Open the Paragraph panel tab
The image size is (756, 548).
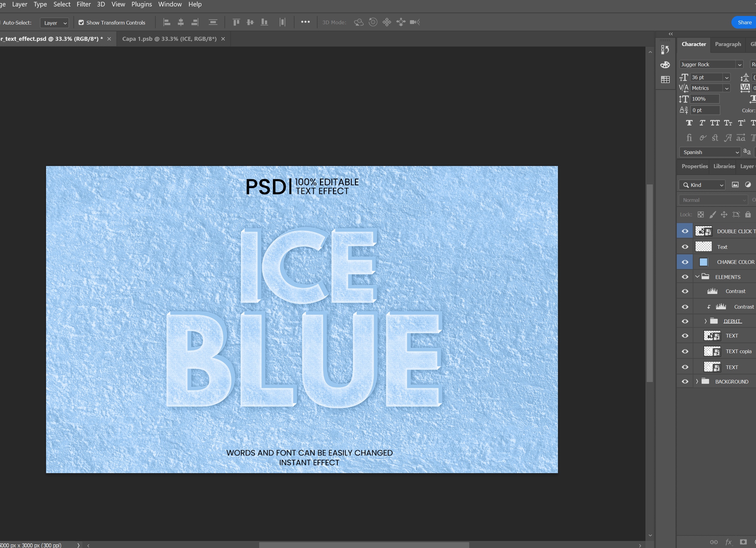(728, 44)
